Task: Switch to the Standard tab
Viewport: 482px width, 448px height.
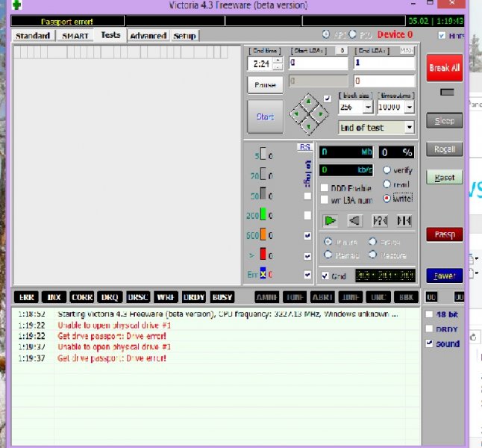Action: tap(33, 36)
